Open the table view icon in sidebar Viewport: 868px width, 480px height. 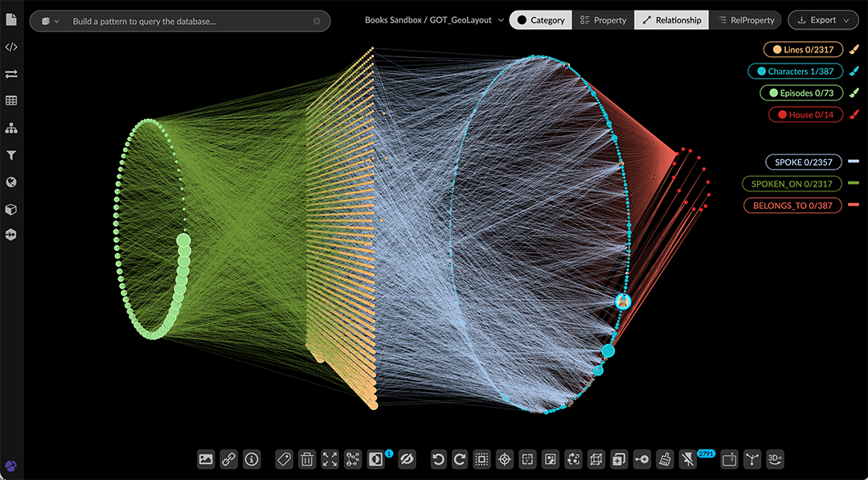click(x=11, y=101)
